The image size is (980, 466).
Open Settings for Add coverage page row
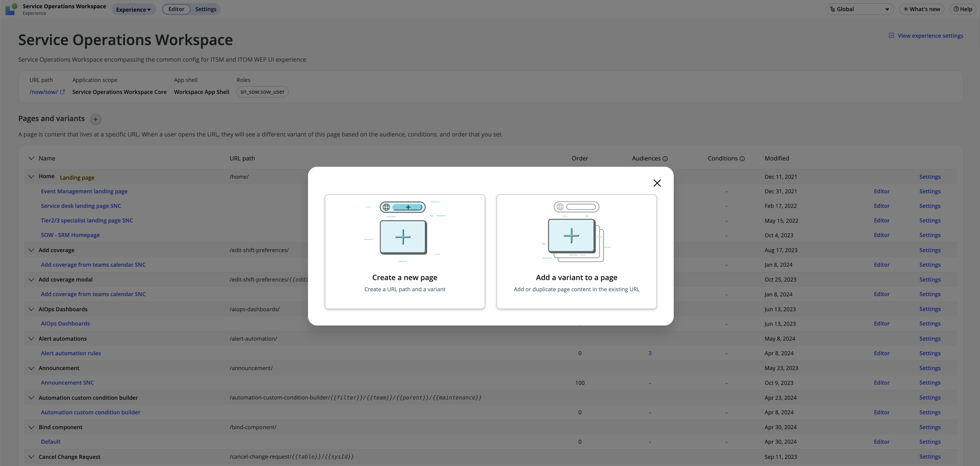click(930, 250)
